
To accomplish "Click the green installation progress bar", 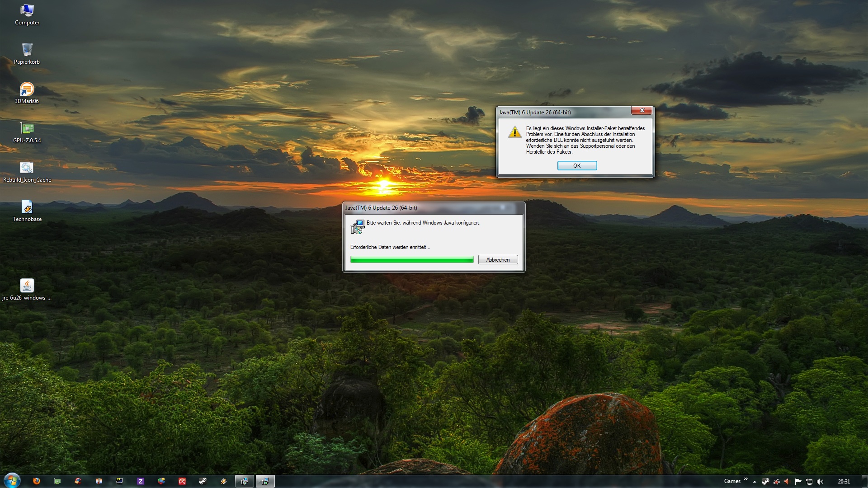I will [x=412, y=260].
